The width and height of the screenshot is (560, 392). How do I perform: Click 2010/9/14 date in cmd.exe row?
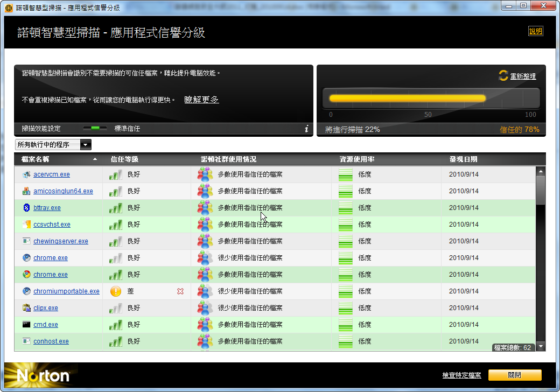pos(464,325)
